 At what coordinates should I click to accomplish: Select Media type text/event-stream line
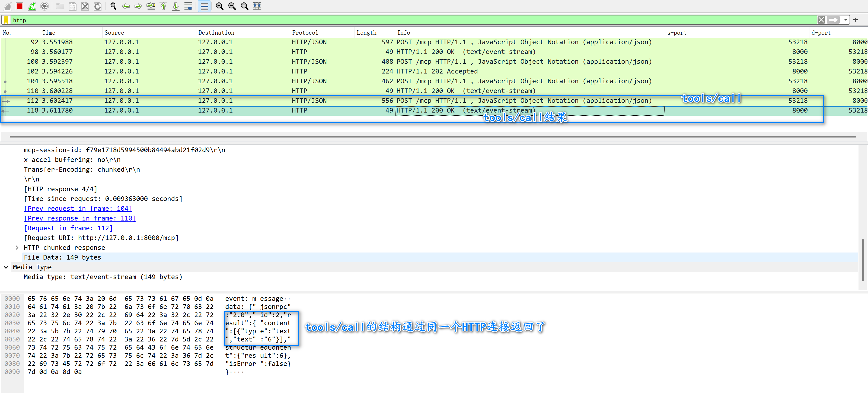point(103,277)
